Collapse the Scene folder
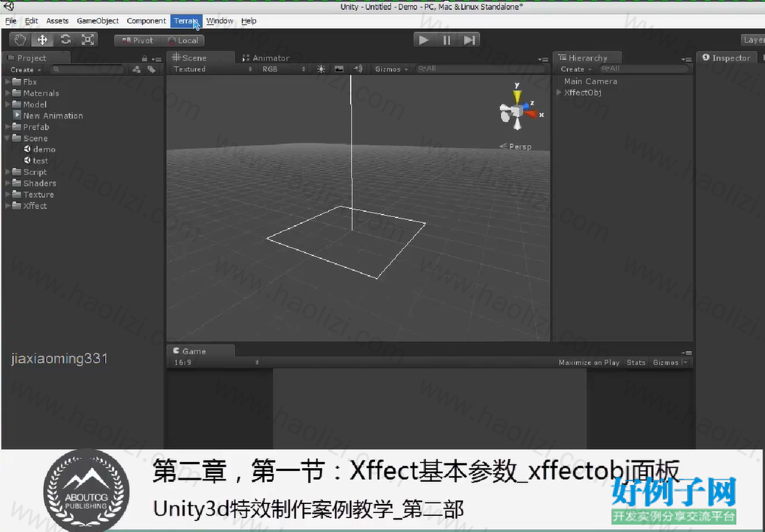 pyautogui.click(x=8, y=138)
